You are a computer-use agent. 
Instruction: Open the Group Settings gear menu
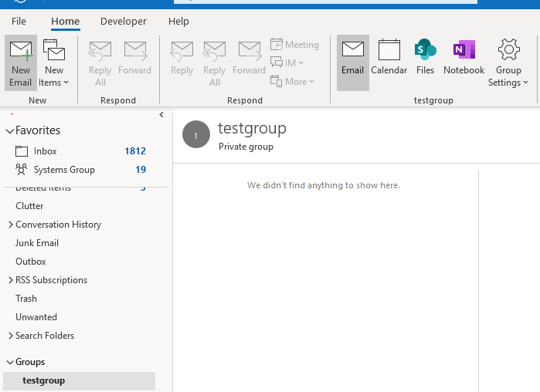pyautogui.click(x=508, y=63)
